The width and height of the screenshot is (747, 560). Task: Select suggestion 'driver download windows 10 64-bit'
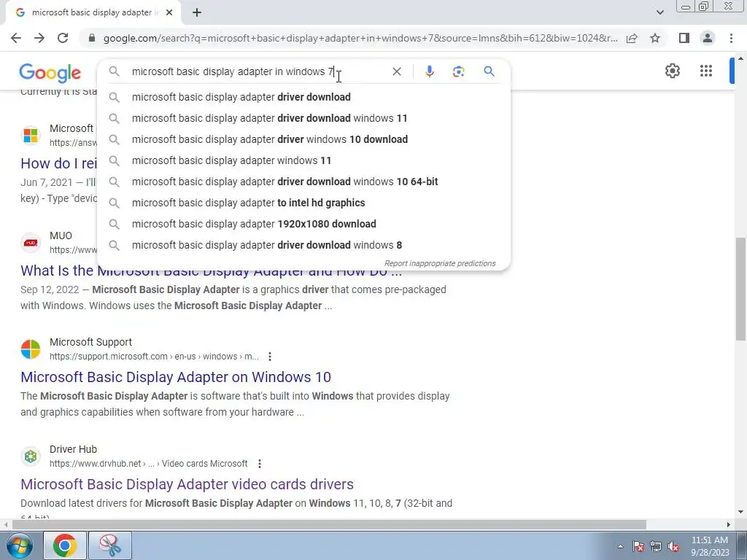coord(303,182)
